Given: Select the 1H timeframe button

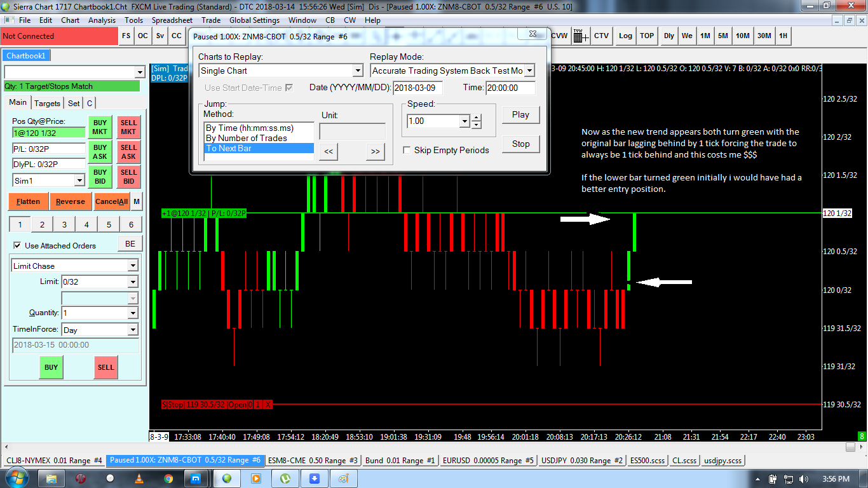Looking at the screenshot, I should point(783,36).
